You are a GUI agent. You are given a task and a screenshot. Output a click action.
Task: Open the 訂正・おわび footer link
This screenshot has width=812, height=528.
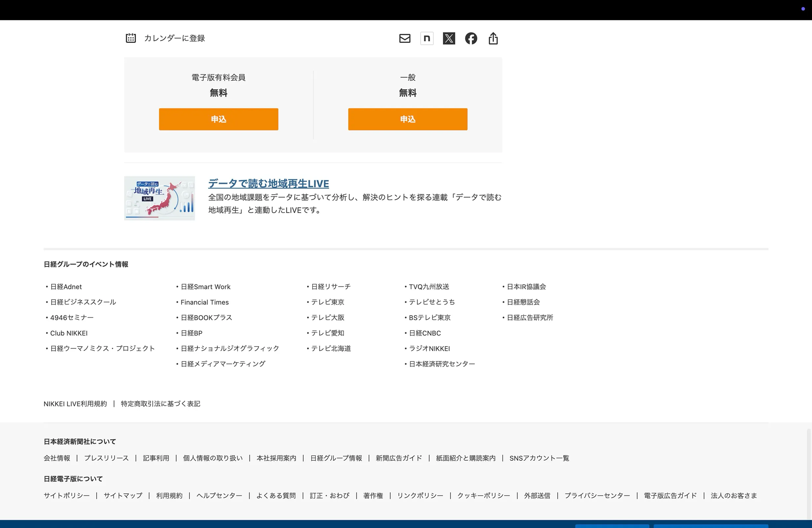(329, 496)
